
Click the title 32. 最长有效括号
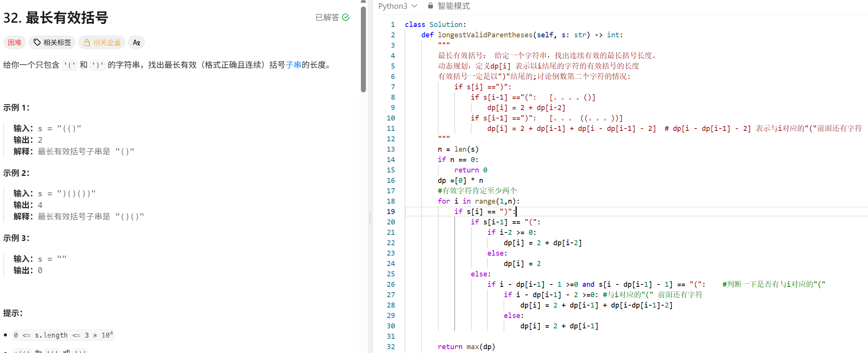[56, 18]
